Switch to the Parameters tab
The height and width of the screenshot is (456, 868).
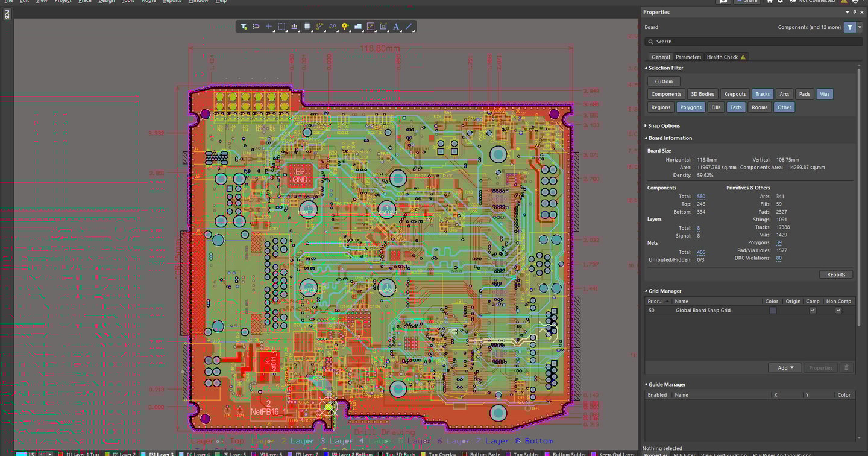[x=688, y=57]
